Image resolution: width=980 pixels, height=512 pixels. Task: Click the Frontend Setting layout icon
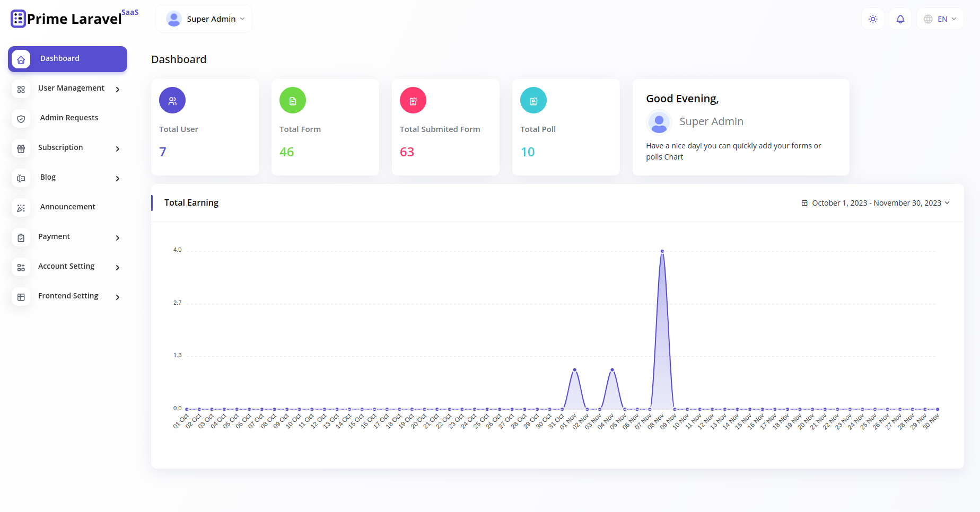(21, 297)
